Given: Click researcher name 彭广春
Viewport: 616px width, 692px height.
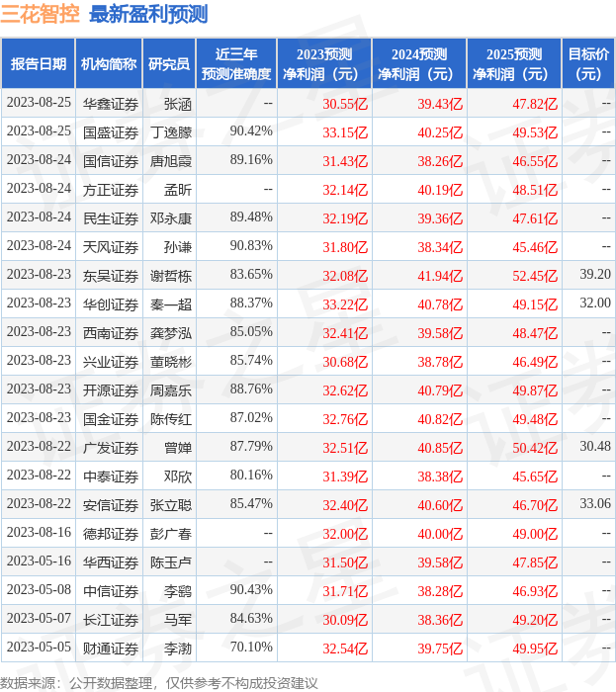Looking at the screenshot, I should click(171, 535).
